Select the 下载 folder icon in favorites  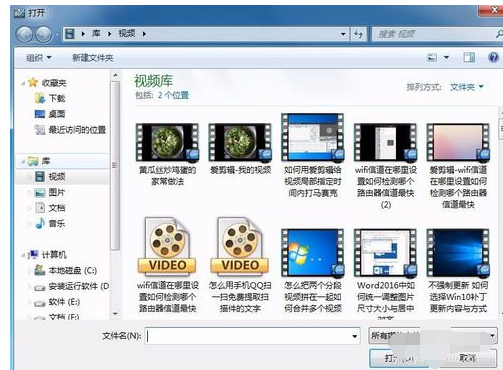[40, 98]
